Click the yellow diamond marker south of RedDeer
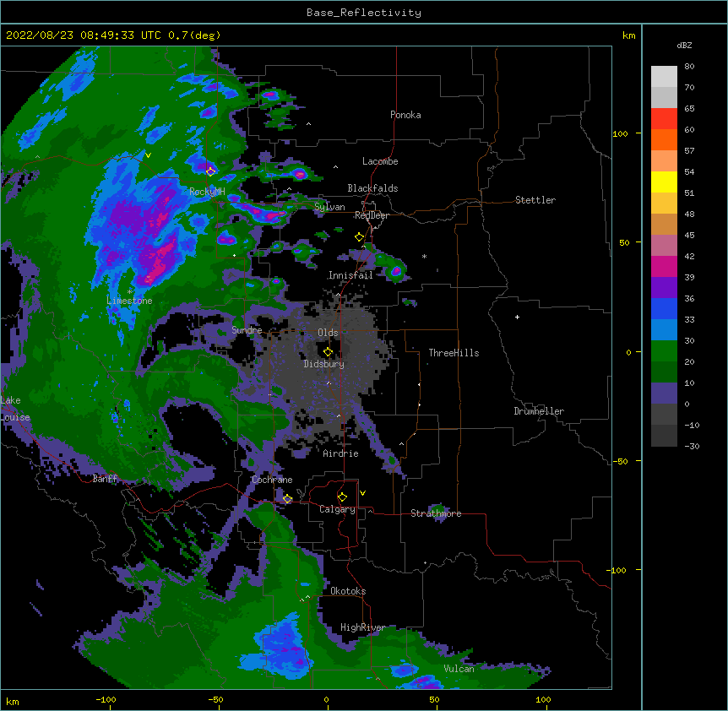This screenshot has height=711, width=728. click(x=359, y=237)
